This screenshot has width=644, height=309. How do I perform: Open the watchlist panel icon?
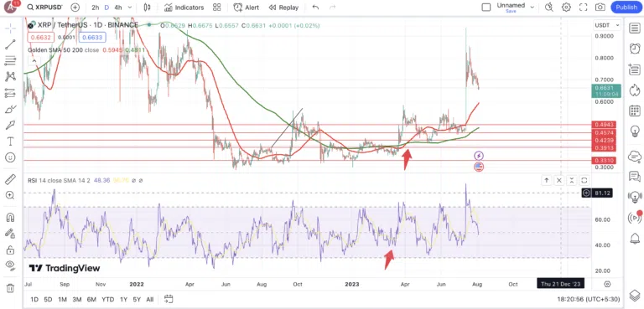pyautogui.click(x=635, y=28)
